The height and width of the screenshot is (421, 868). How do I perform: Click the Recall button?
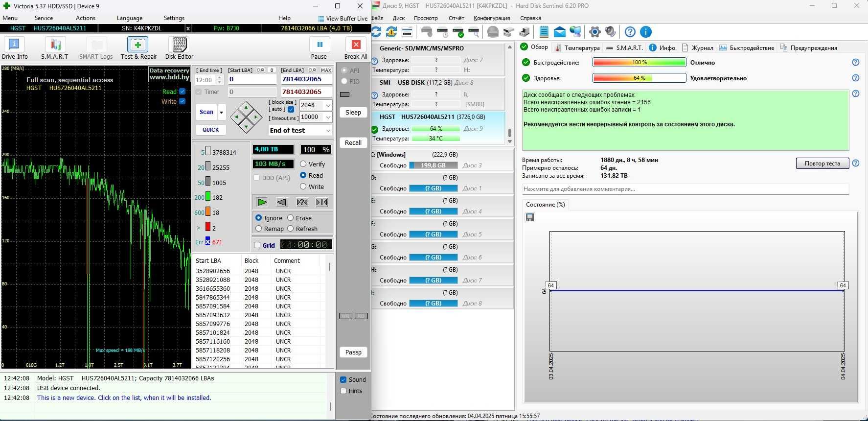[353, 143]
